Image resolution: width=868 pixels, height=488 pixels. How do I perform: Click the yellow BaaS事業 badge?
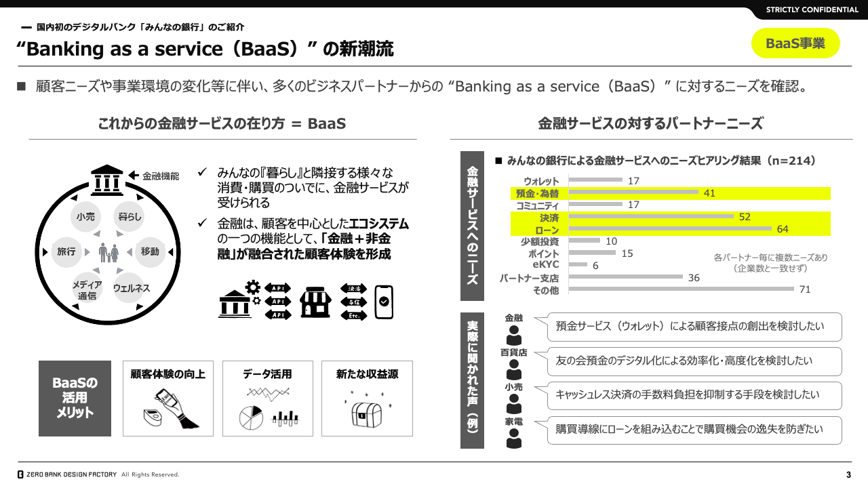click(x=795, y=43)
